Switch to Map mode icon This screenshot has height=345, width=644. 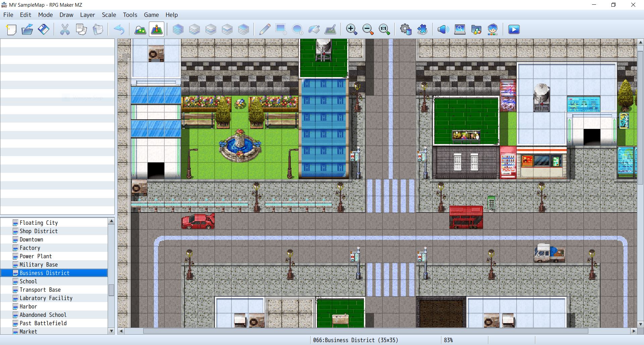coord(140,29)
